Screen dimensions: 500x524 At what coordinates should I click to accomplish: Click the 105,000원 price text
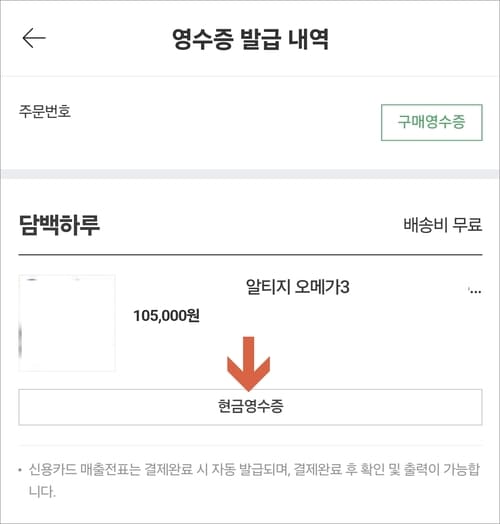[x=166, y=315]
